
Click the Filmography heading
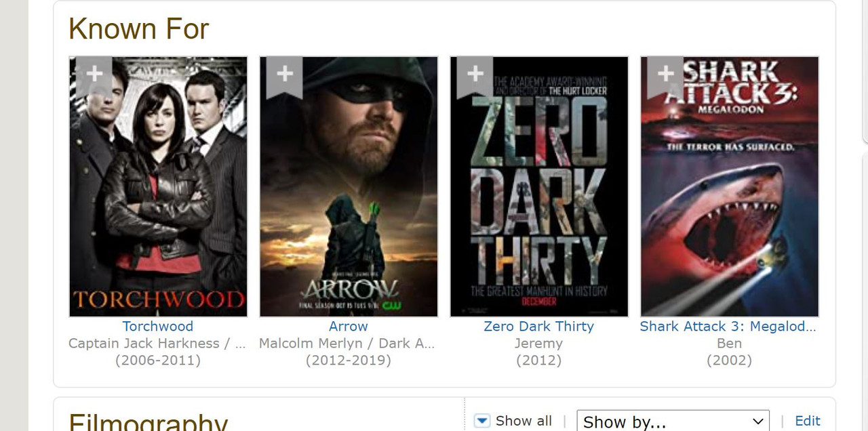click(x=148, y=421)
